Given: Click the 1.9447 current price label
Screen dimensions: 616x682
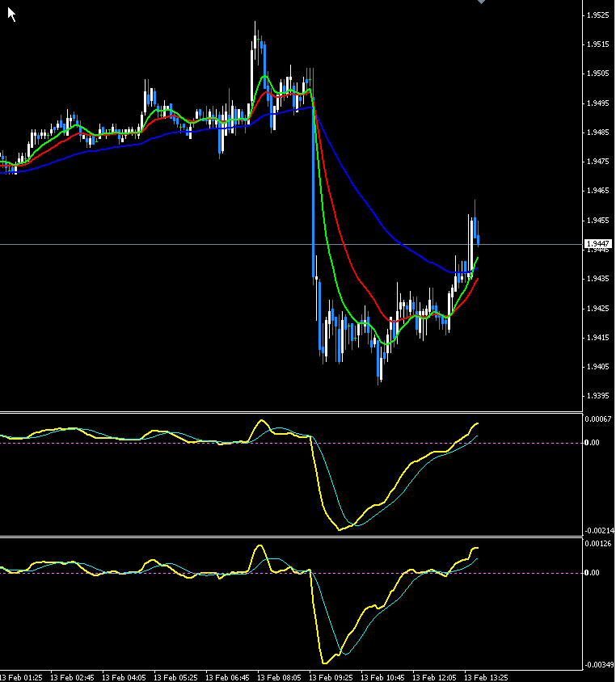Looking at the screenshot, I should pos(597,244).
